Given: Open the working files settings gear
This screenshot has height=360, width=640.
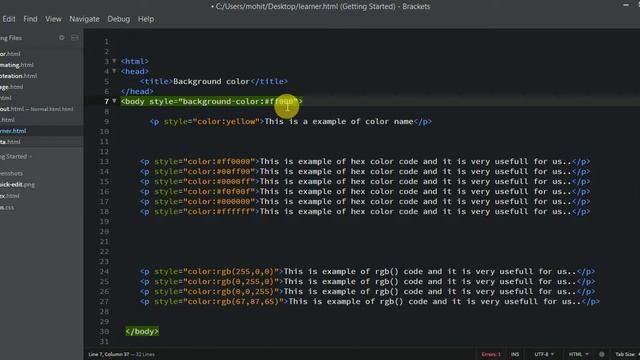Looking at the screenshot, I should 62,38.
